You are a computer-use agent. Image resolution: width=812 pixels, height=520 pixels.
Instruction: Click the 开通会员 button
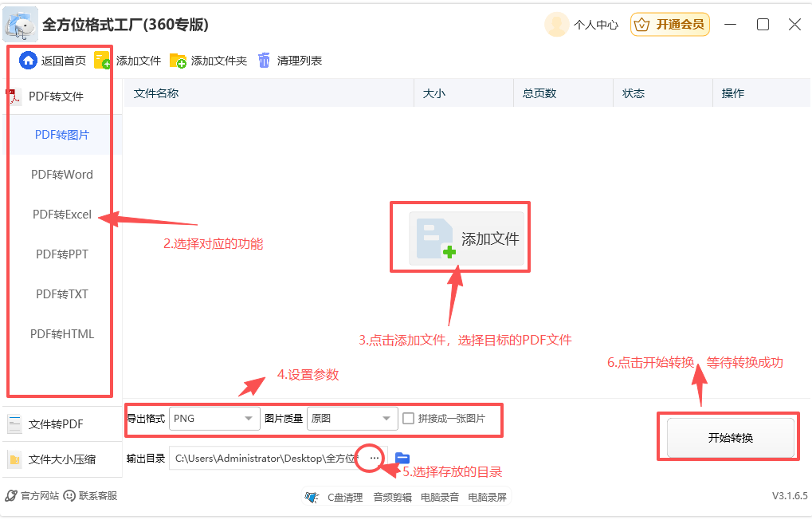pos(669,25)
